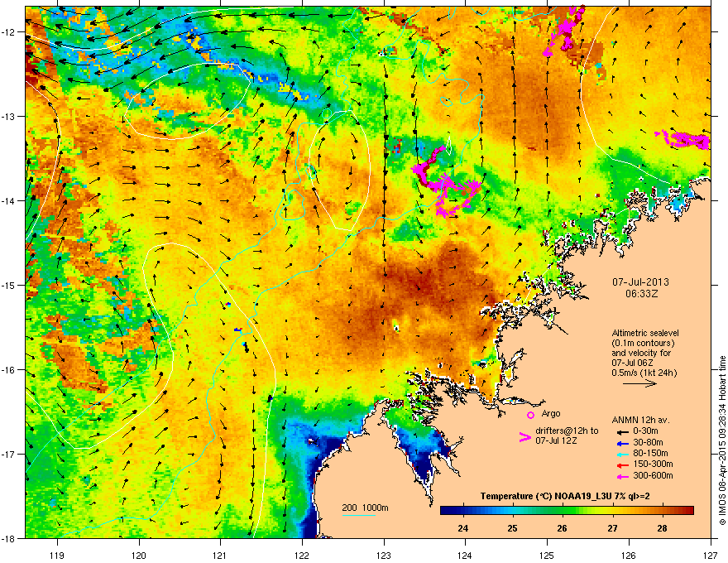Screen dimensions: 728x563
Task: Click the '0.5m/s (1kt 24h)' label
Action: pos(644,373)
